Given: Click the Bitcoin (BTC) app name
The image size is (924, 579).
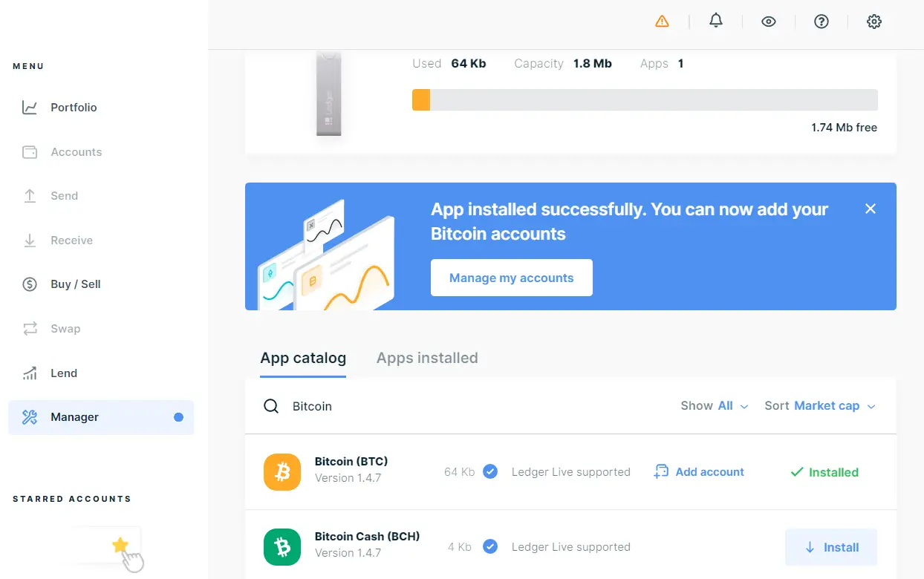Looking at the screenshot, I should point(351,461).
